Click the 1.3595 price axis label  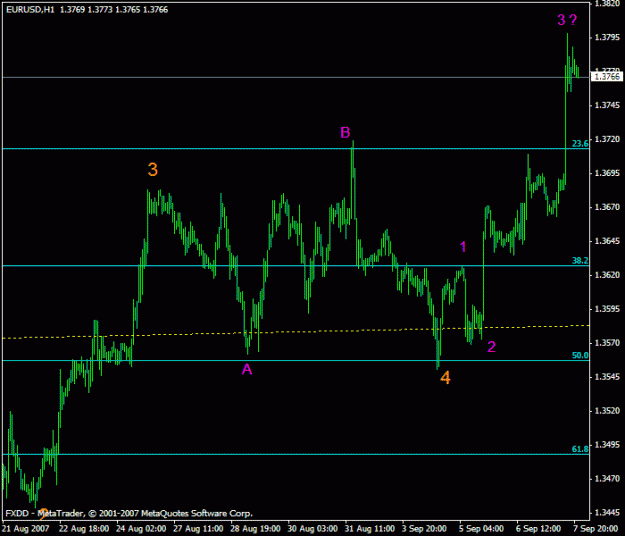607,309
